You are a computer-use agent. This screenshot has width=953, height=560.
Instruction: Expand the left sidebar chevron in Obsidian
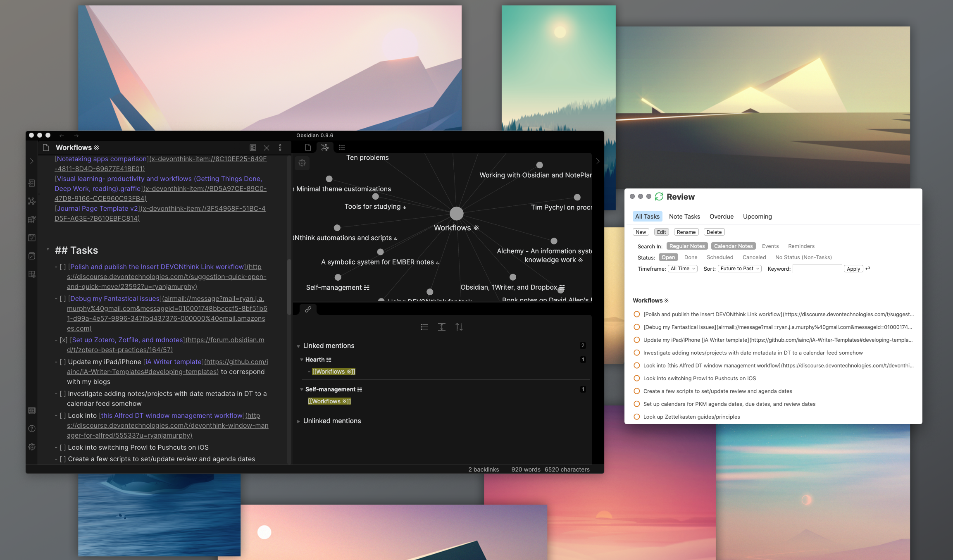click(x=32, y=161)
